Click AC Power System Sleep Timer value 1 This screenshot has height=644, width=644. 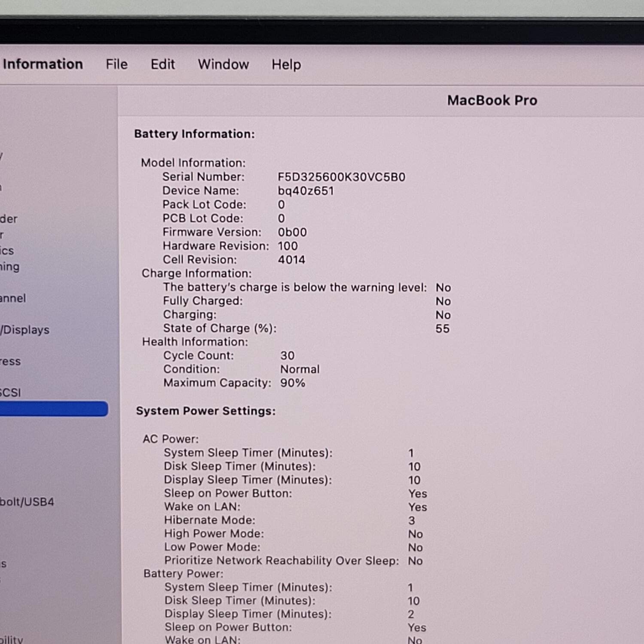click(x=411, y=453)
